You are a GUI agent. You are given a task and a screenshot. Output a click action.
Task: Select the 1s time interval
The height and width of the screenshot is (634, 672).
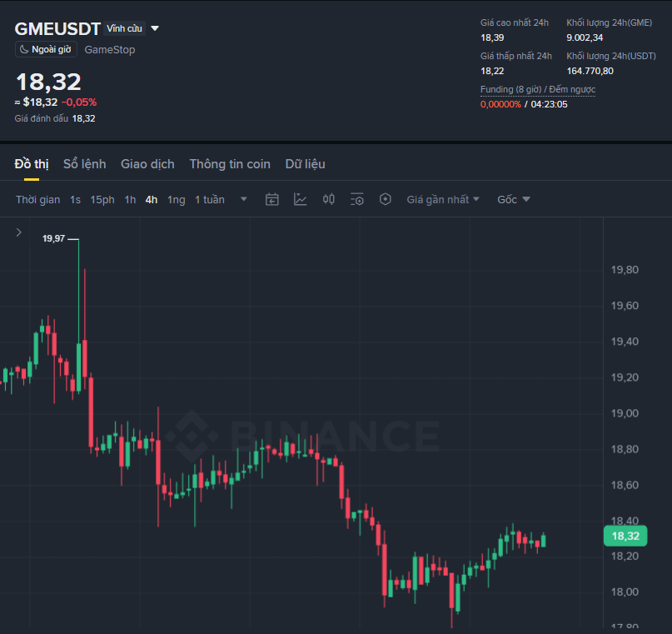point(75,200)
